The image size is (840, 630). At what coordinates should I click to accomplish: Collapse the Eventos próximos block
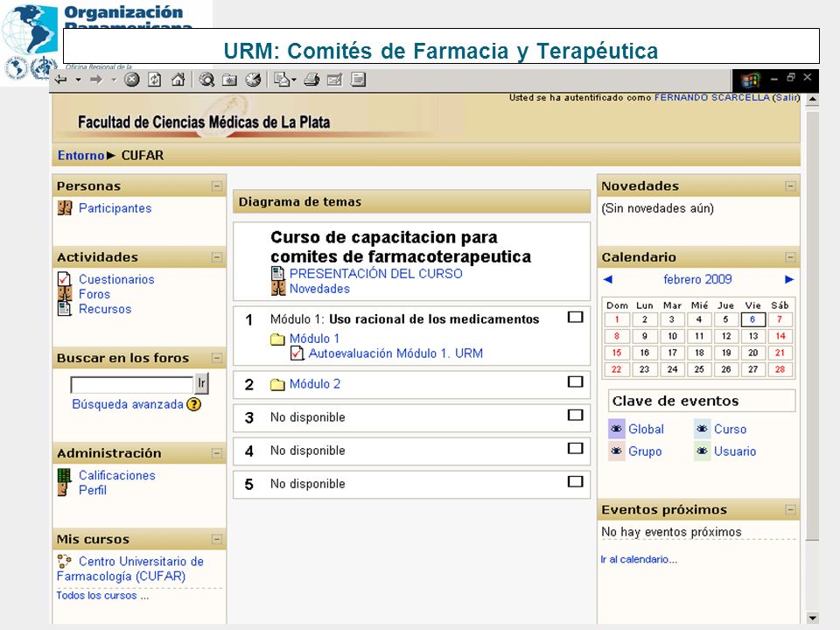[x=790, y=509]
